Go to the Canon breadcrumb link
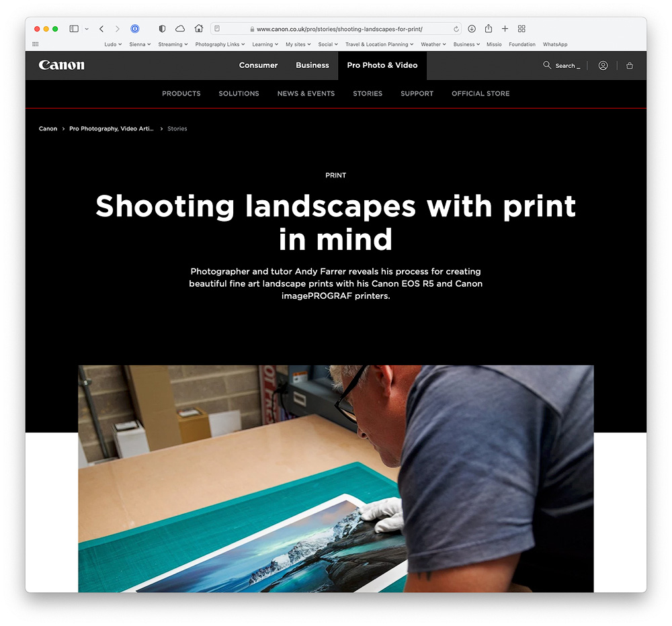This screenshot has height=626, width=672. pos(48,128)
